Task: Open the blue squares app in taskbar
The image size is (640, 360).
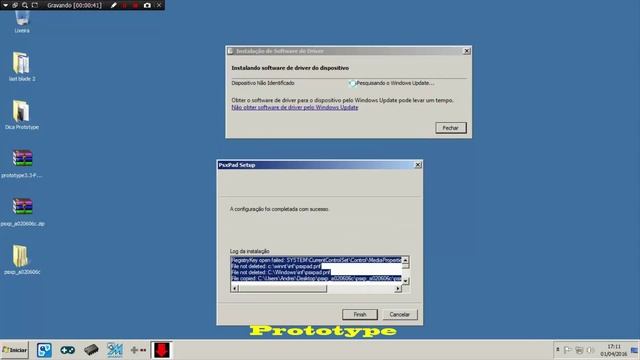Action: click(x=44, y=350)
